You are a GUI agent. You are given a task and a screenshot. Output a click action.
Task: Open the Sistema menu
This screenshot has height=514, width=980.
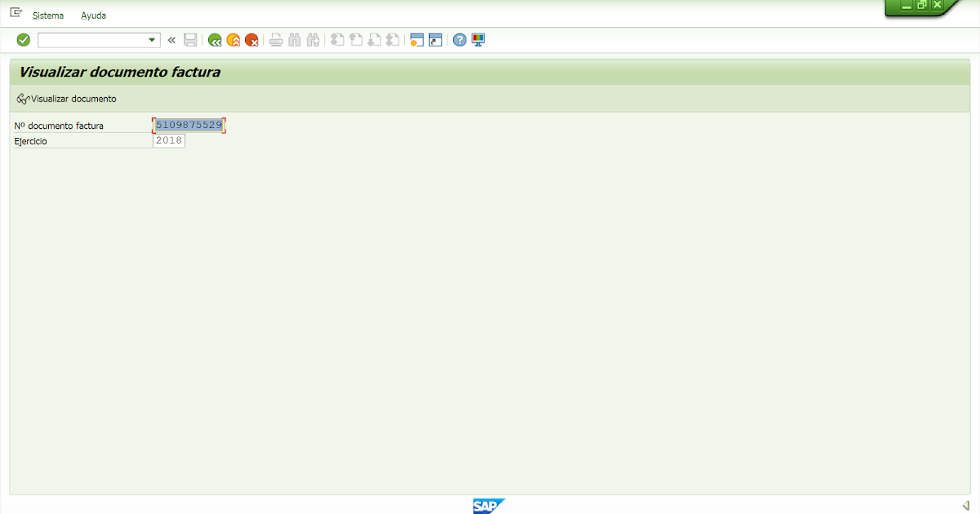[47, 15]
